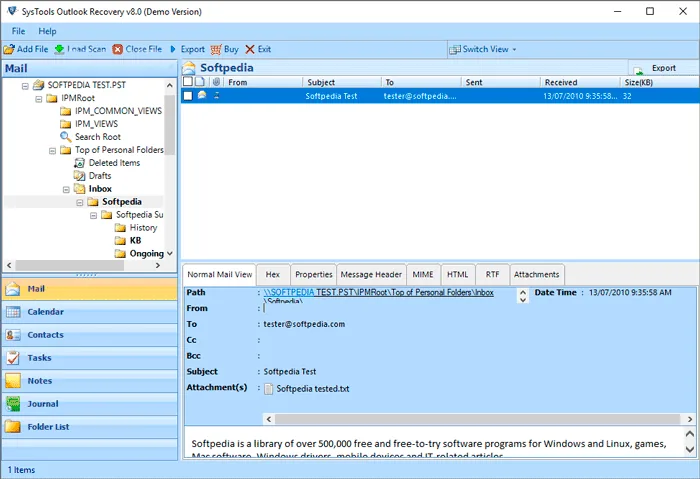Viewport: 700px width, 479px height.
Task: Open the Switch View dropdown
Action: pyautogui.click(x=483, y=49)
